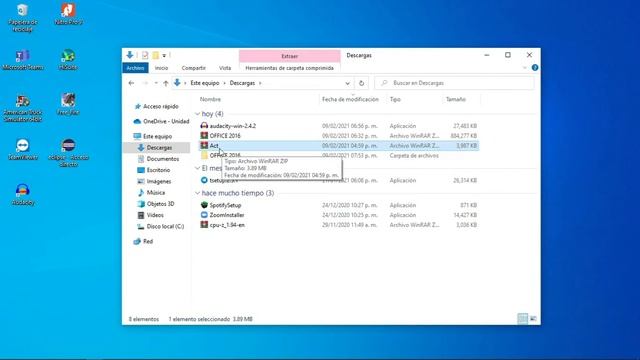Open Imágenes in navigation pane
Viewport: 640px width, 360px height.
[154, 181]
